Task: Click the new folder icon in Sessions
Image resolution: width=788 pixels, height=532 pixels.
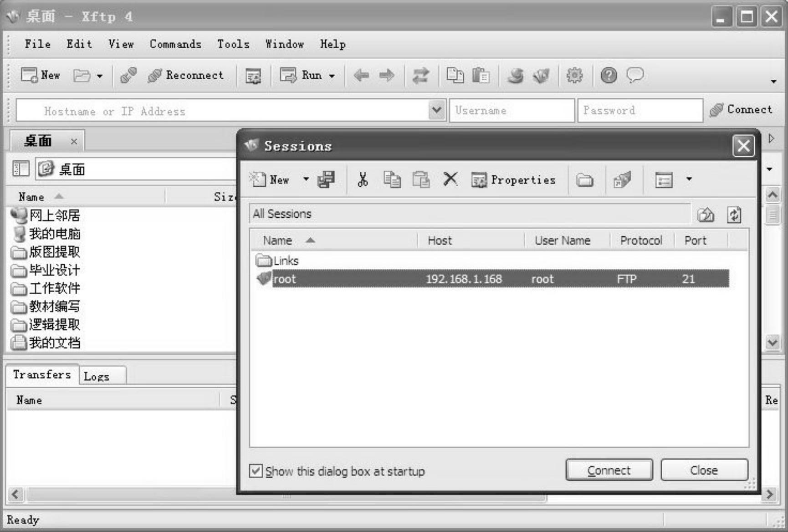Action: tap(585, 180)
